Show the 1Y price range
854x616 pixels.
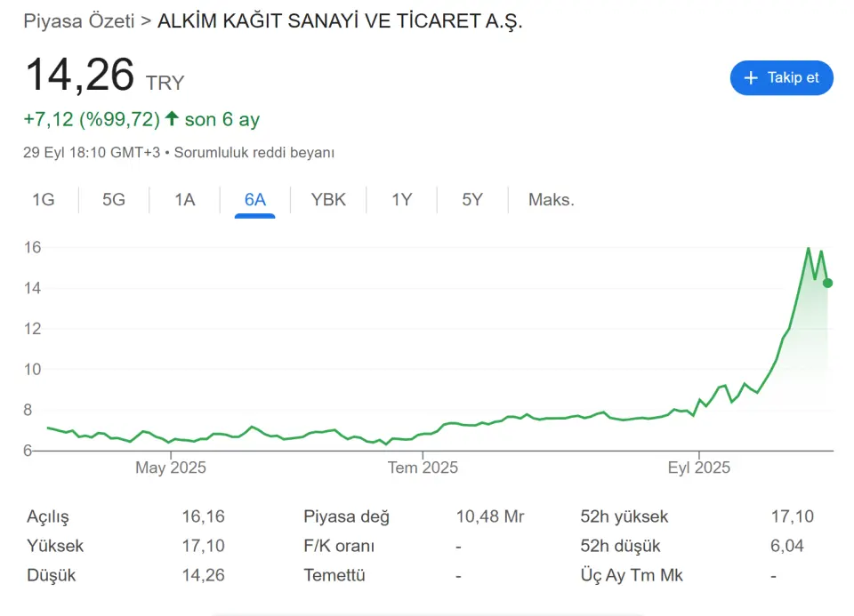(x=402, y=200)
